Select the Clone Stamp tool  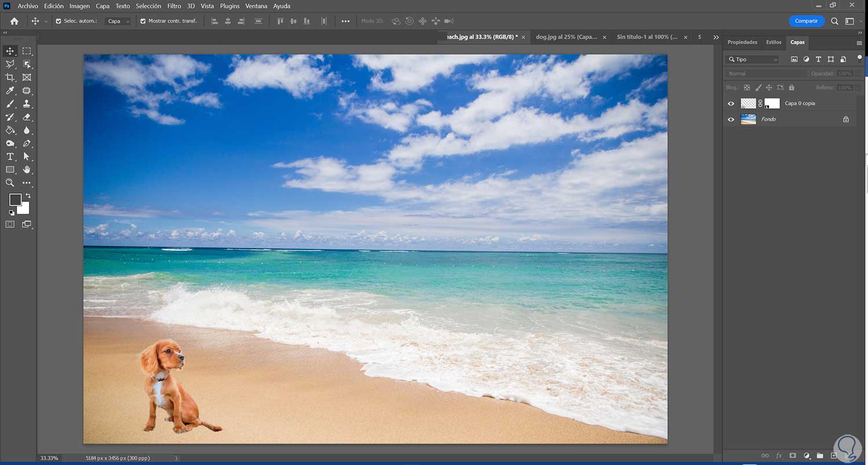(27, 104)
